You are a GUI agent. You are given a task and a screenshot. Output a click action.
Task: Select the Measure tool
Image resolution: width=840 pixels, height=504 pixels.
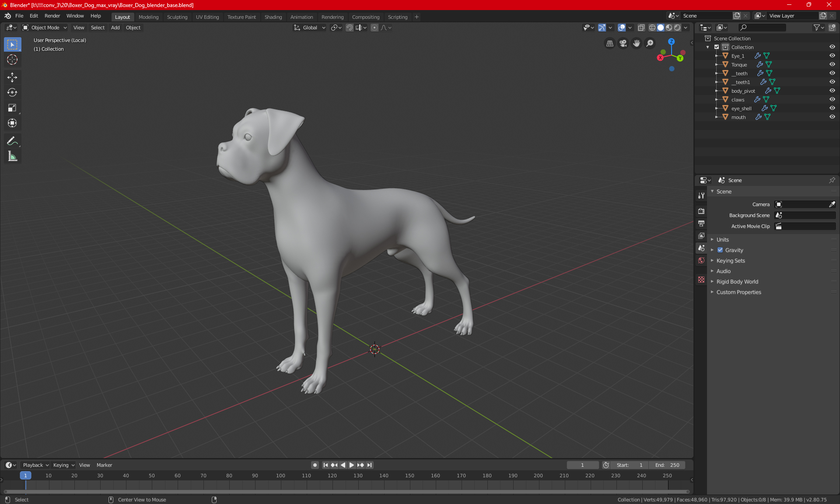(12, 156)
